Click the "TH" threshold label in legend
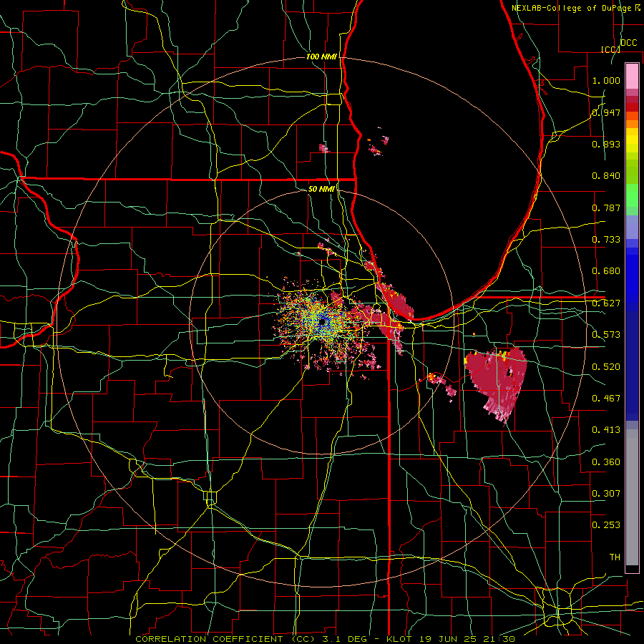Viewport: 644px width, 644px height. [615, 557]
